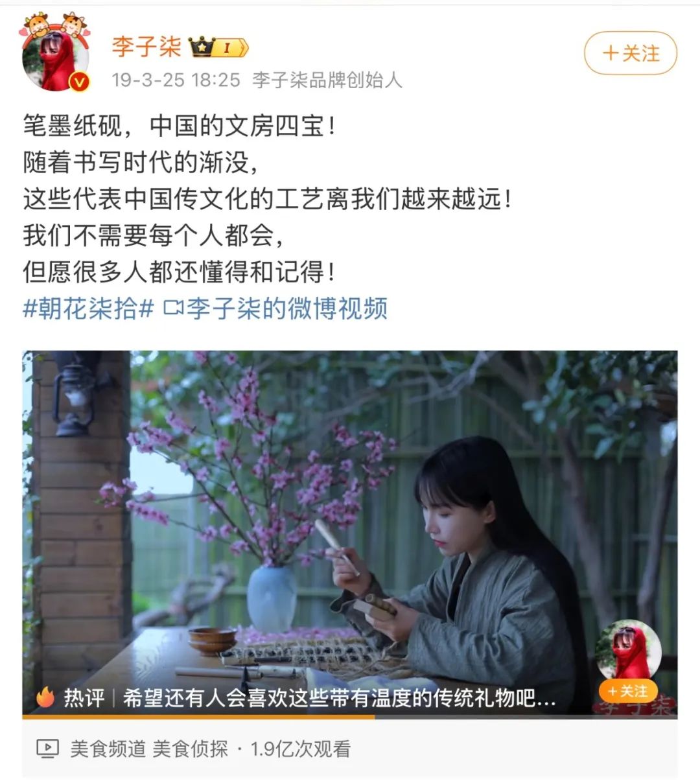This screenshot has width=700, height=781.
Task: Open the 美食侦探 link
Action: coord(191,749)
